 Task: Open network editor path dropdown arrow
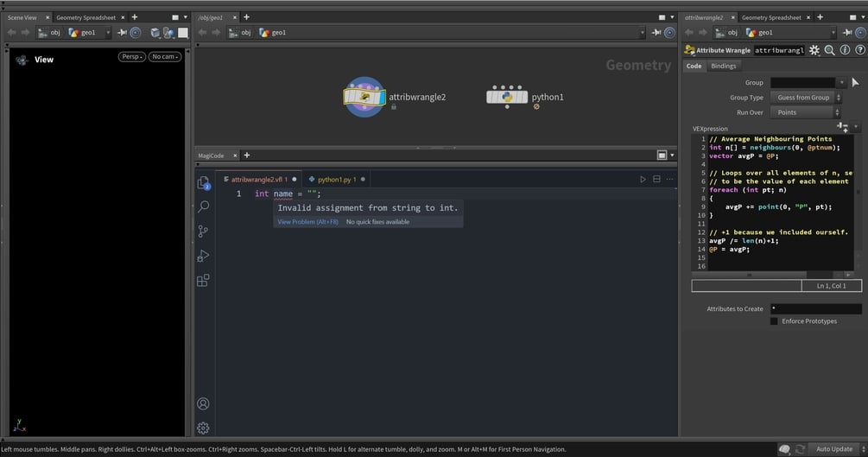coord(642,33)
